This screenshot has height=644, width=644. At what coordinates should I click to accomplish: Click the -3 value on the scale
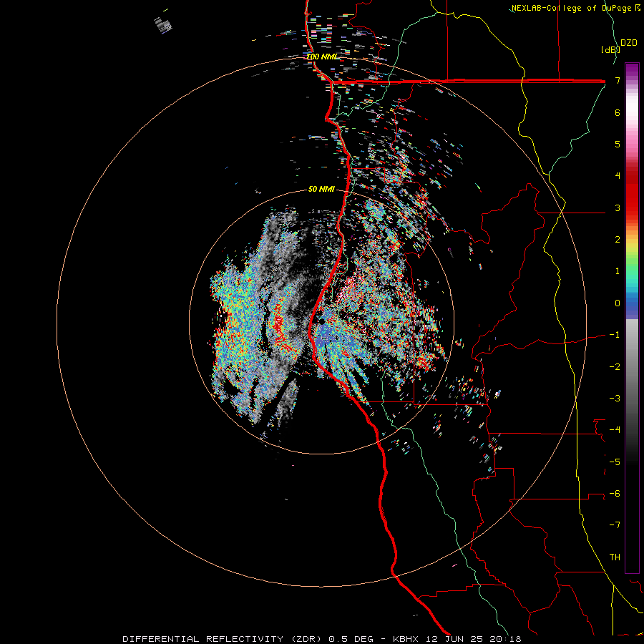(615, 398)
